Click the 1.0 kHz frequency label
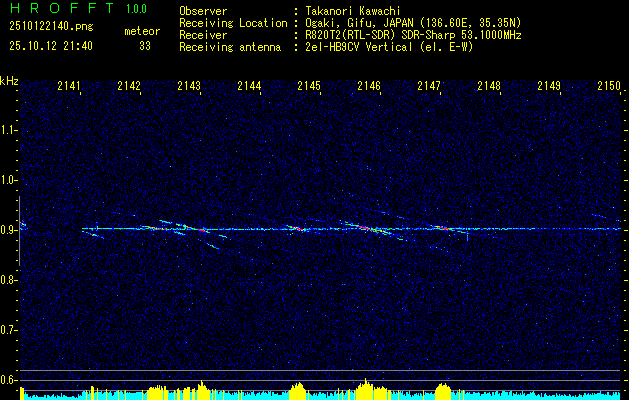This screenshot has width=629, height=400. coord(7,180)
